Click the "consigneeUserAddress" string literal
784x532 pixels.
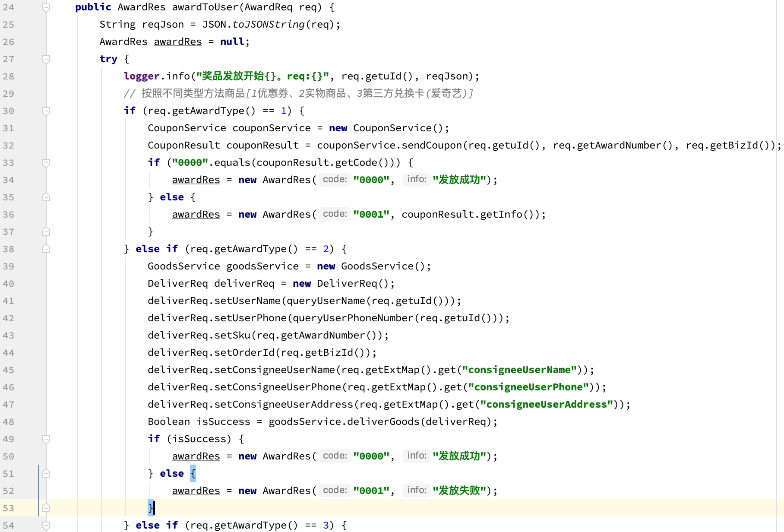(x=547, y=405)
